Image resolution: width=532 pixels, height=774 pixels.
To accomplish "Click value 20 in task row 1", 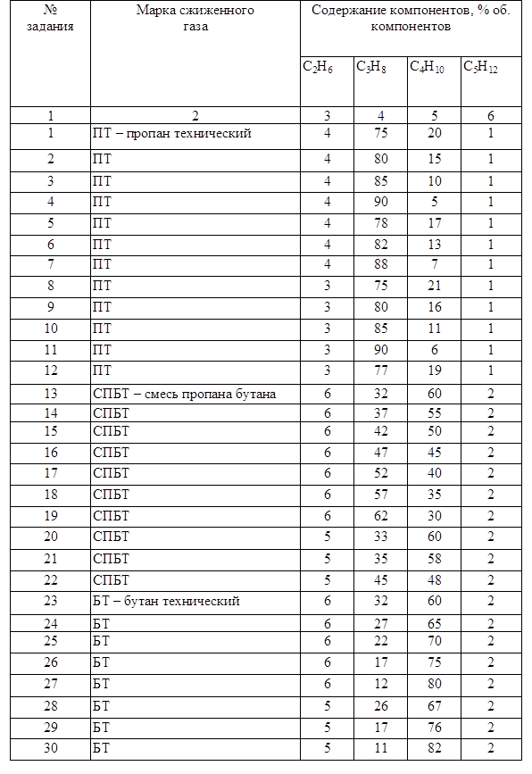I will (435, 133).
